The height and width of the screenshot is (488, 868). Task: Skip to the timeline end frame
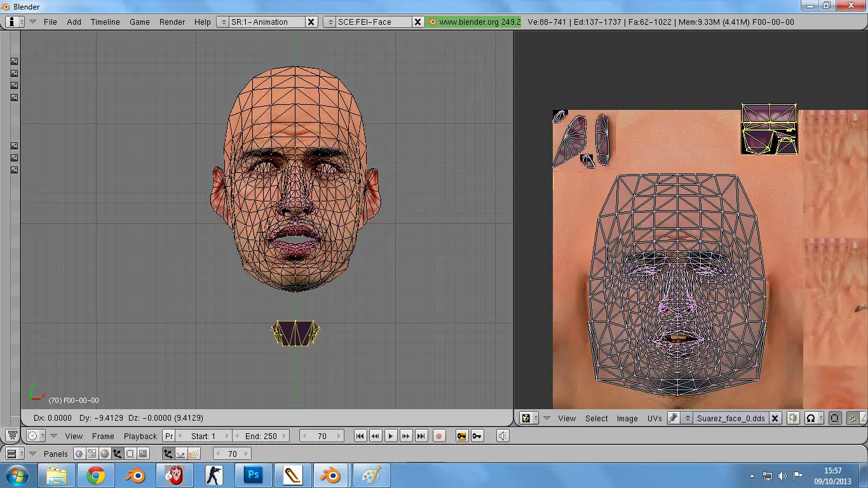tap(421, 436)
